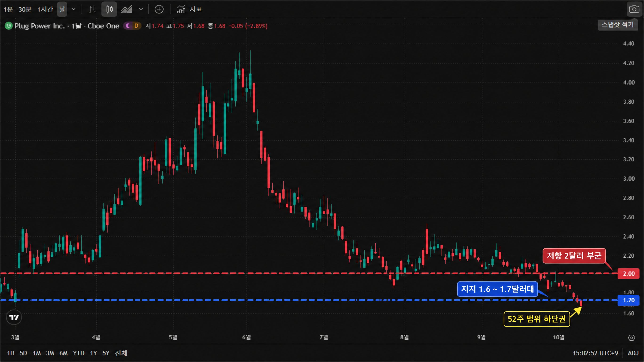Select the 1D date range
The width and height of the screenshot is (644, 362).
pyautogui.click(x=11, y=353)
